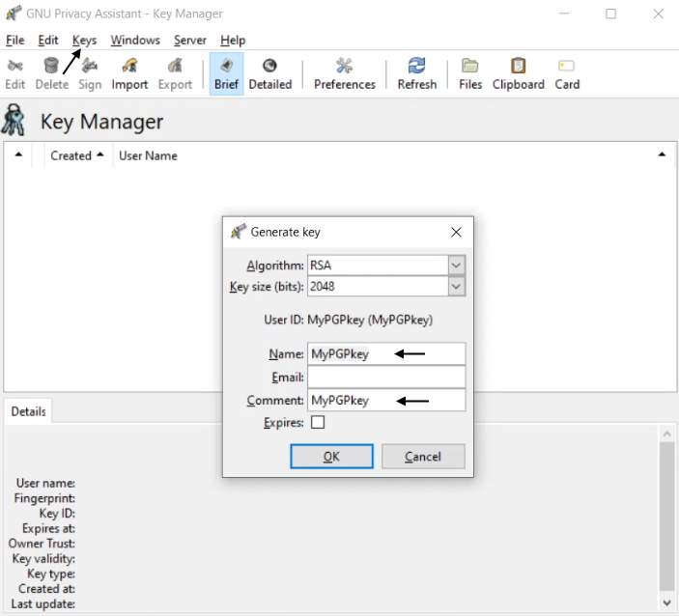Open the Files manager
Viewport: 679px width, 616px height.
470,73
